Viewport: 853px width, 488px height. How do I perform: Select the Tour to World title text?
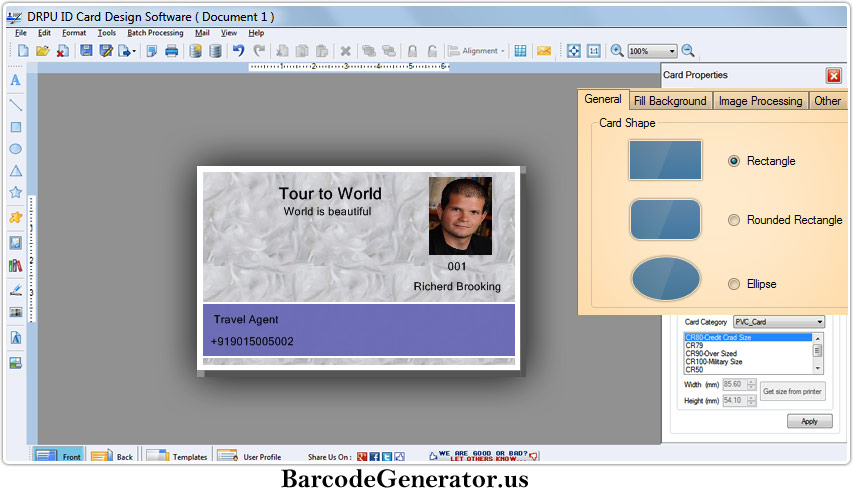pyautogui.click(x=330, y=194)
